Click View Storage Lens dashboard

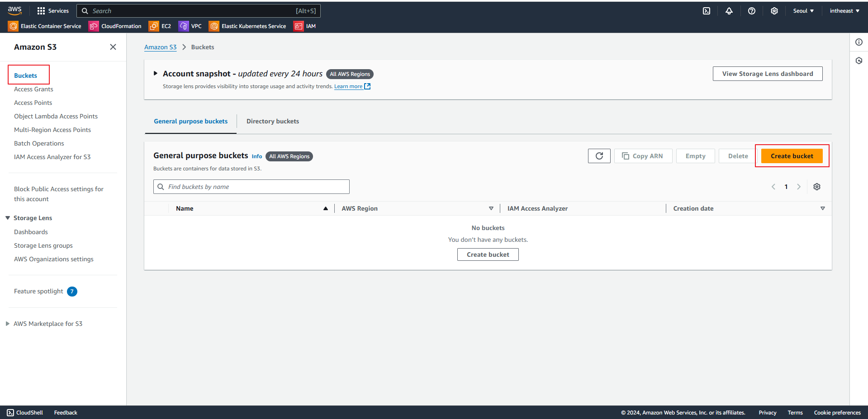tap(768, 74)
